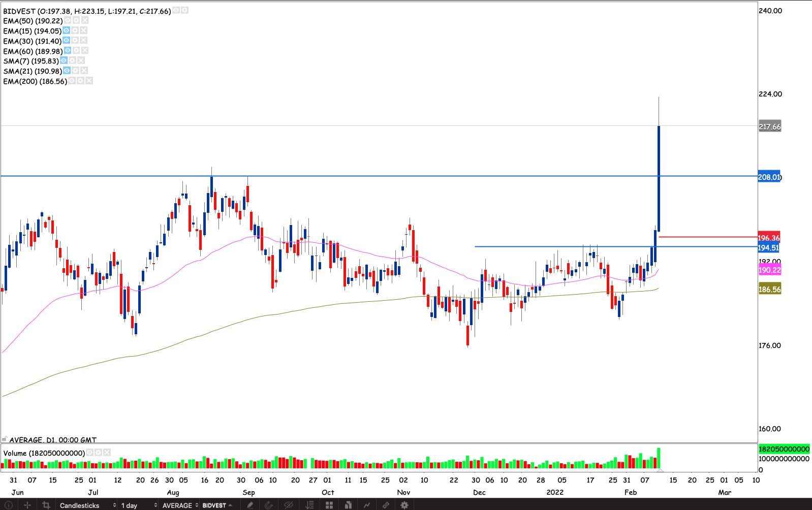The width and height of the screenshot is (812, 510).
Task: Click the crosshair cursor tool
Action: pos(27,505)
